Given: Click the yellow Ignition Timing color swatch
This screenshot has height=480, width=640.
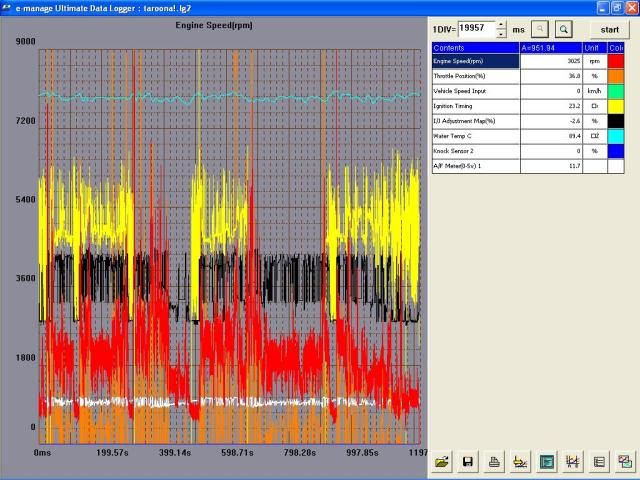Looking at the screenshot, I should pos(616,106).
